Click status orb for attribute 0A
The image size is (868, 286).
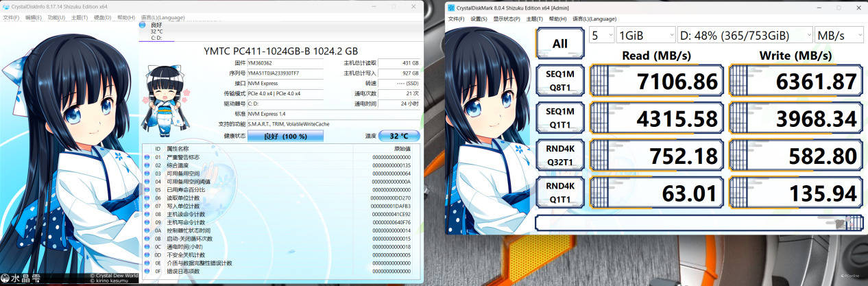click(x=146, y=230)
